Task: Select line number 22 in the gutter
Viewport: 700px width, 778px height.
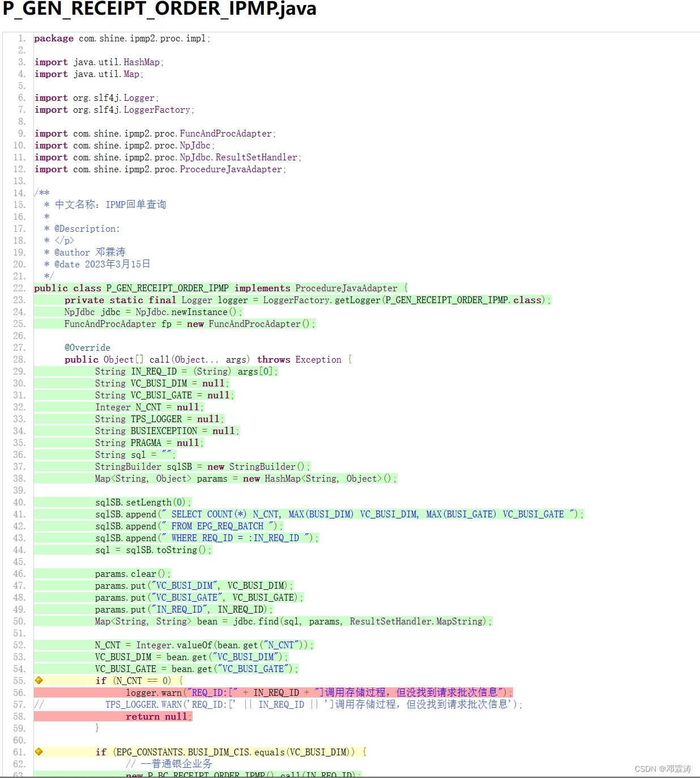Action: [19, 288]
